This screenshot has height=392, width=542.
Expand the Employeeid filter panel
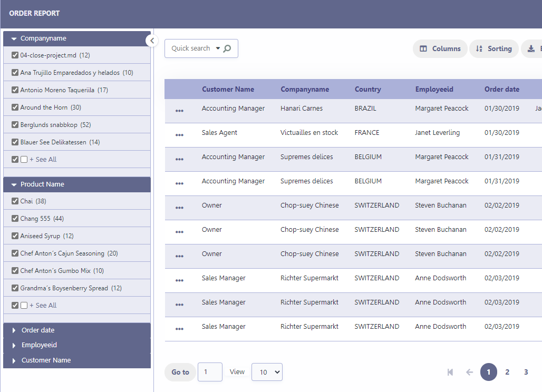13,345
